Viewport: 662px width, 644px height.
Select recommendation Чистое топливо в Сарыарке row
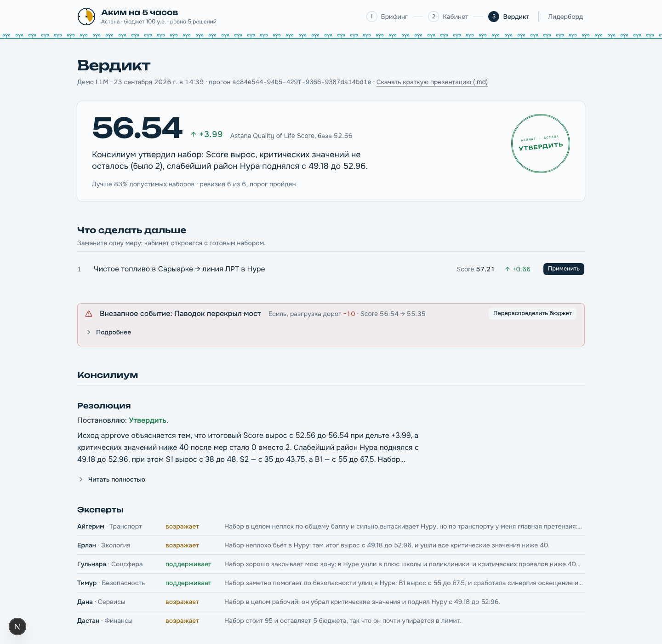coord(331,269)
